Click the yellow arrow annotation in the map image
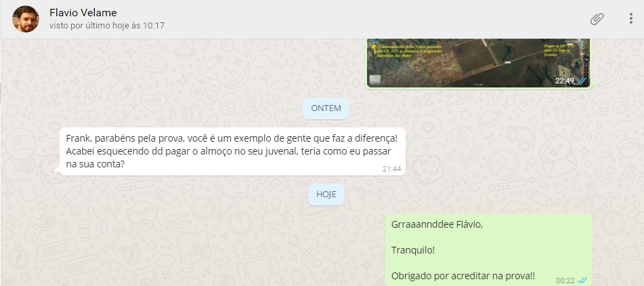 (x=374, y=49)
